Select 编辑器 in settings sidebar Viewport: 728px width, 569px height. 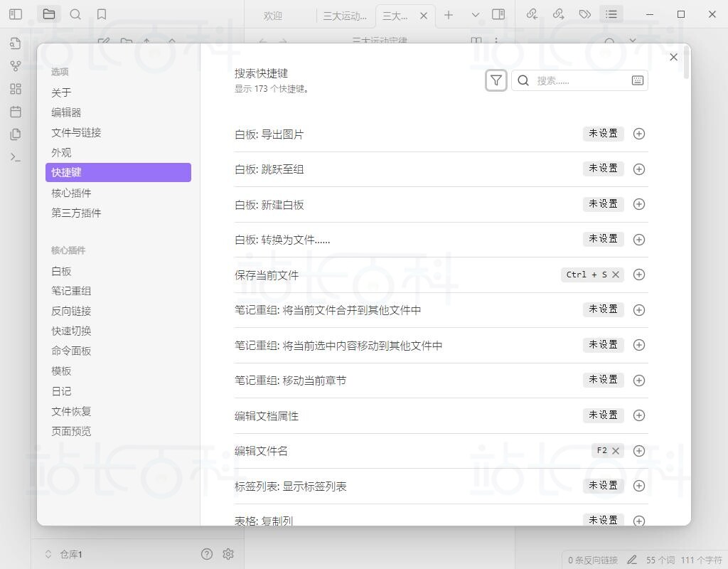pyautogui.click(x=66, y=112)
